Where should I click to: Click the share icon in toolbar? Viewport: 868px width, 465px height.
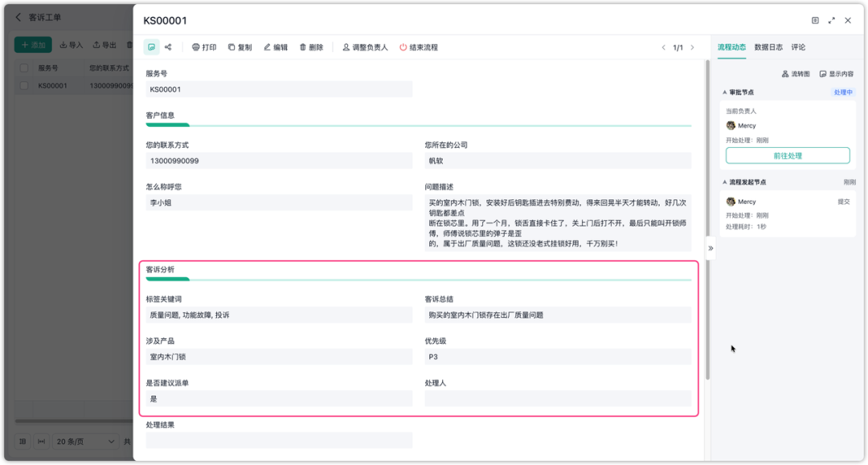point(168,47)
